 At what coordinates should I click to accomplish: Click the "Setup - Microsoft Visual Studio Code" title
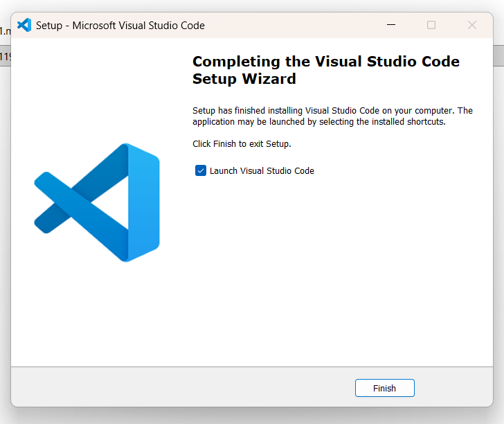click(120, 26)
